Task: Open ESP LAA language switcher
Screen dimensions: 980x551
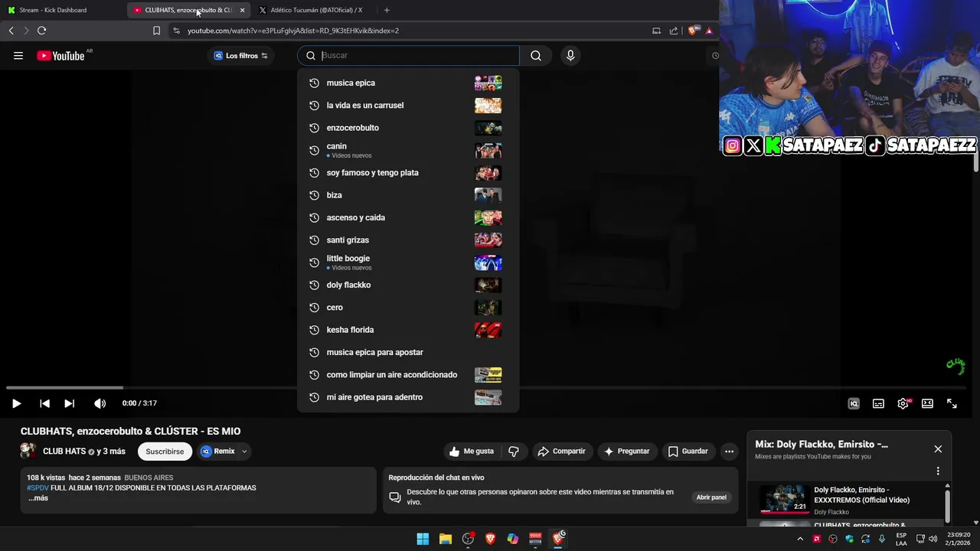Action: 901,539
